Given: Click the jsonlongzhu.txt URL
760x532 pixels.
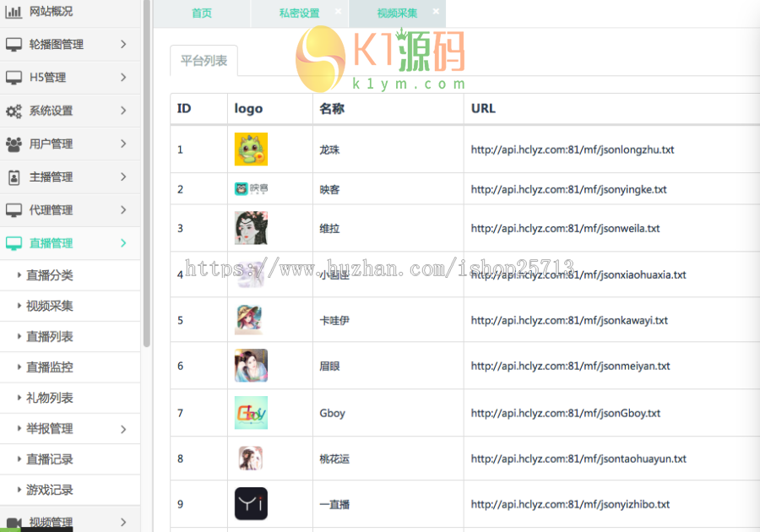Looking at the screenshot, I should pyautogui.click(x=573, y=149).
